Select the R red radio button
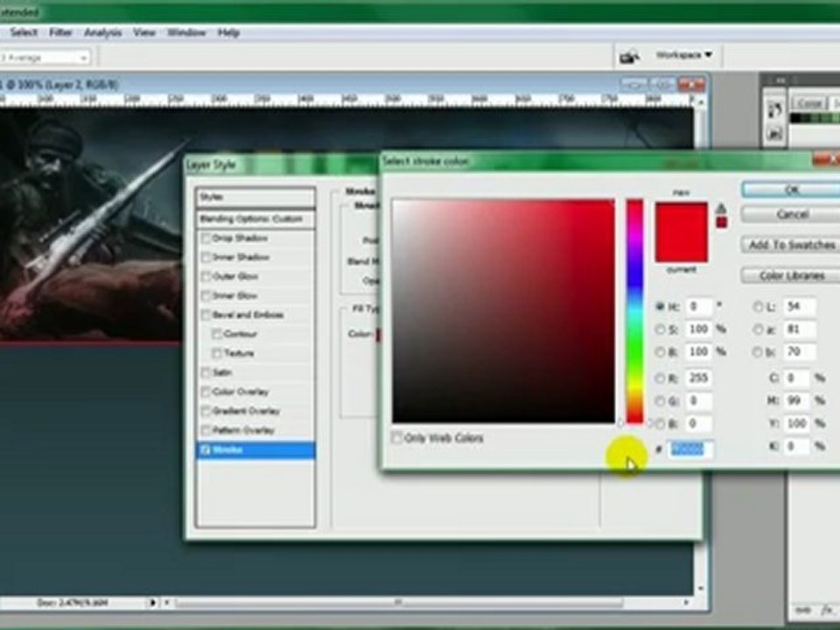This screenshot has height=630, width=840. click(x=661, y=378)
